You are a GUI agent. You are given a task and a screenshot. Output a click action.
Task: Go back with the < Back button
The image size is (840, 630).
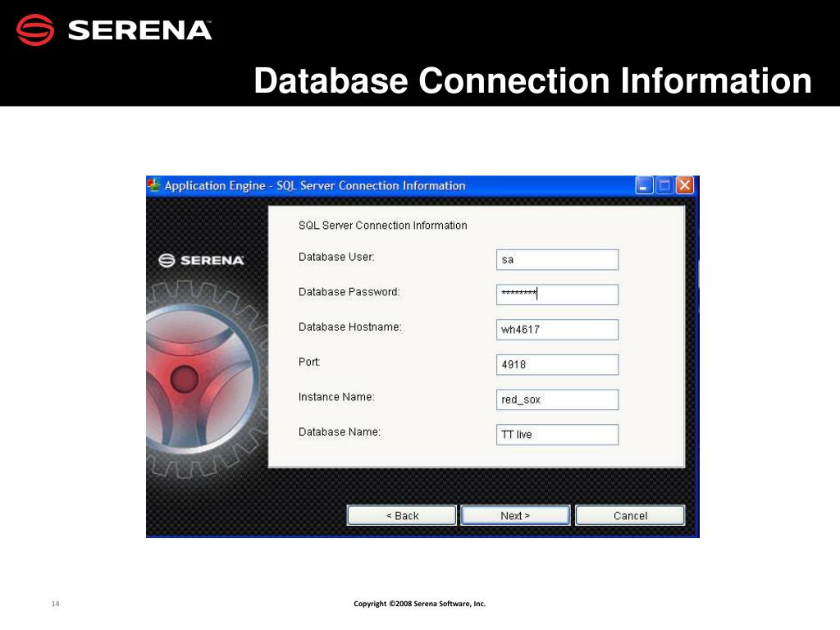[x=402, y=515]
